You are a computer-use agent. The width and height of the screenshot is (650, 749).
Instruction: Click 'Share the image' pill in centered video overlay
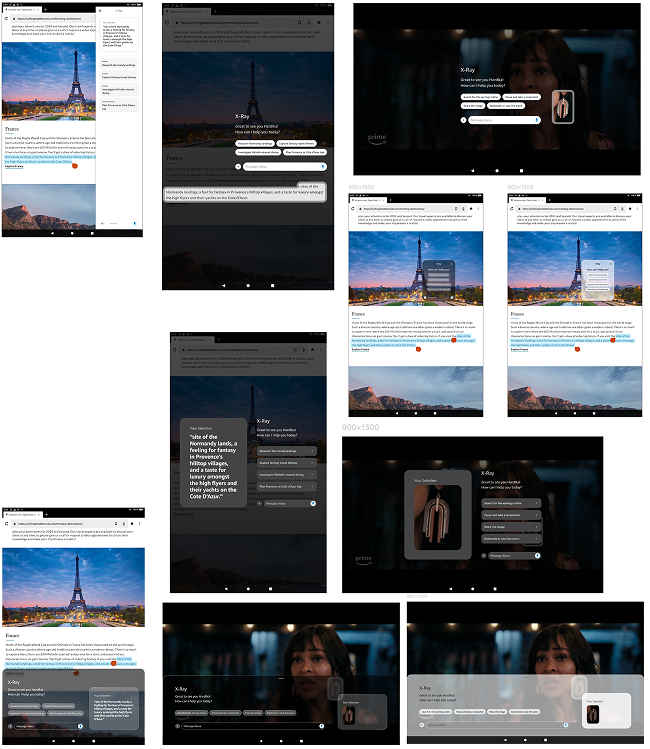[473, 106]
